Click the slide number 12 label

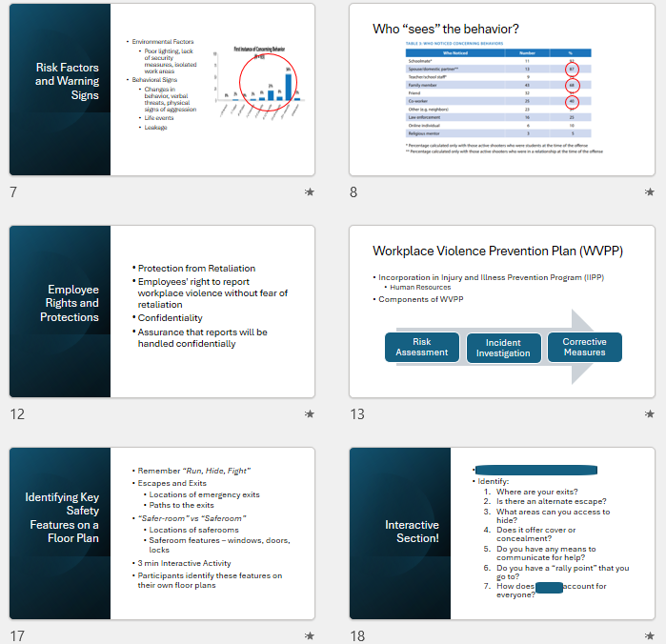pyautogui.click(x=18, y=414)
